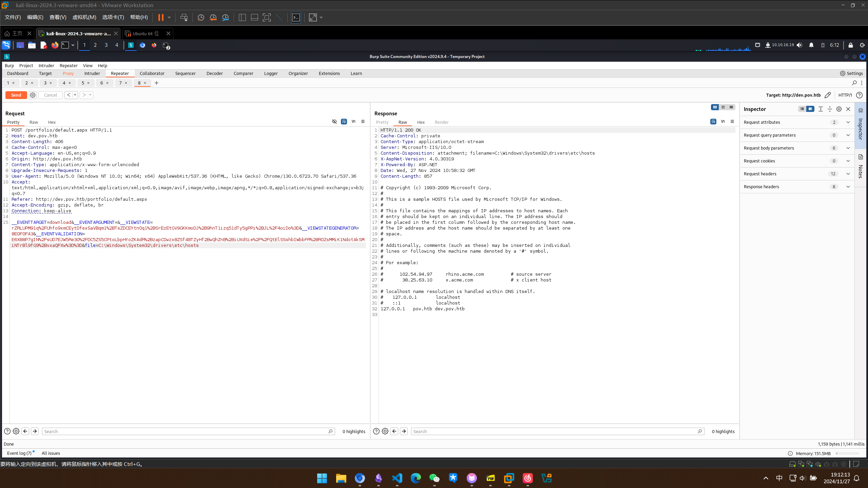Show newline characters toggle in Request panel
Screen dimensions: 868x488
pos(353,121)
